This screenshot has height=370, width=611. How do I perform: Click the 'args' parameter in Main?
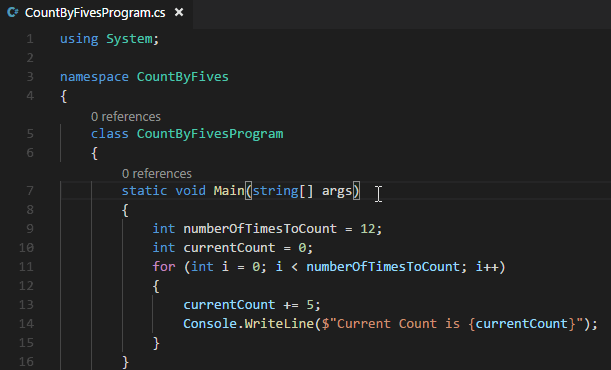click(337, 191)
